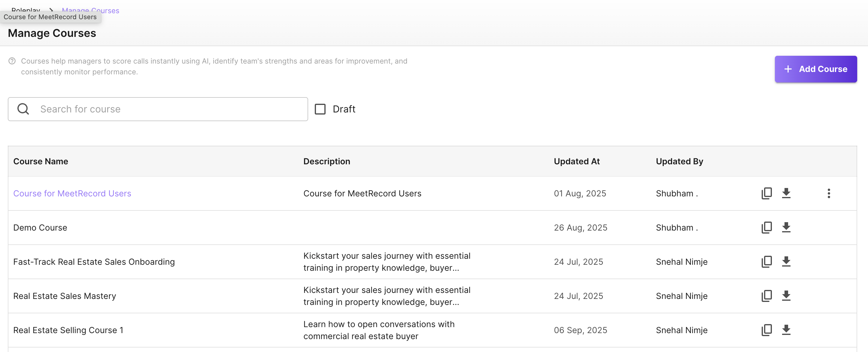Click the Add Course button
The height and width of the screenshot is (352, 868).
click(x=815, y=69)
